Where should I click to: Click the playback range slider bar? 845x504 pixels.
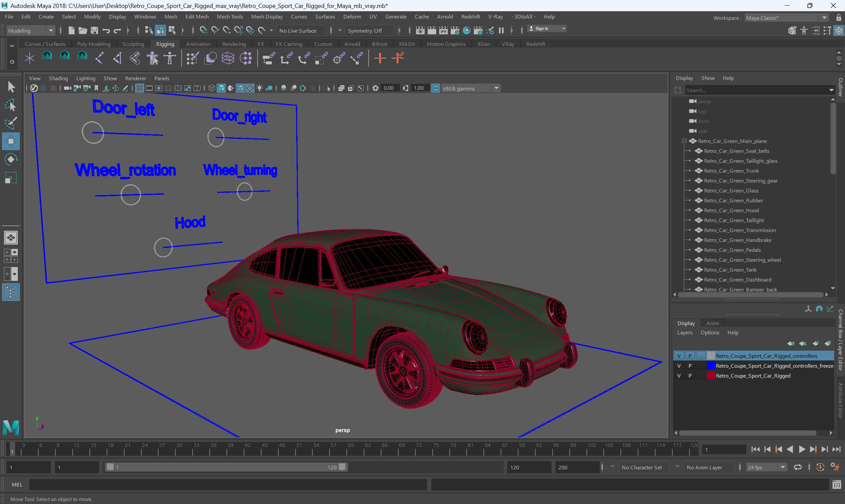click(x=226, y=467)
